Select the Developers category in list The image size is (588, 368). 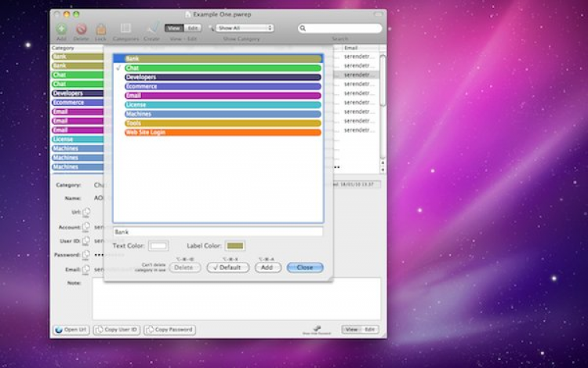tap(223, 77)
